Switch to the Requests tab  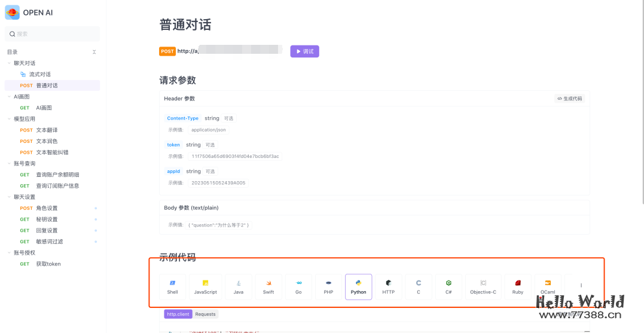point(205,314)
